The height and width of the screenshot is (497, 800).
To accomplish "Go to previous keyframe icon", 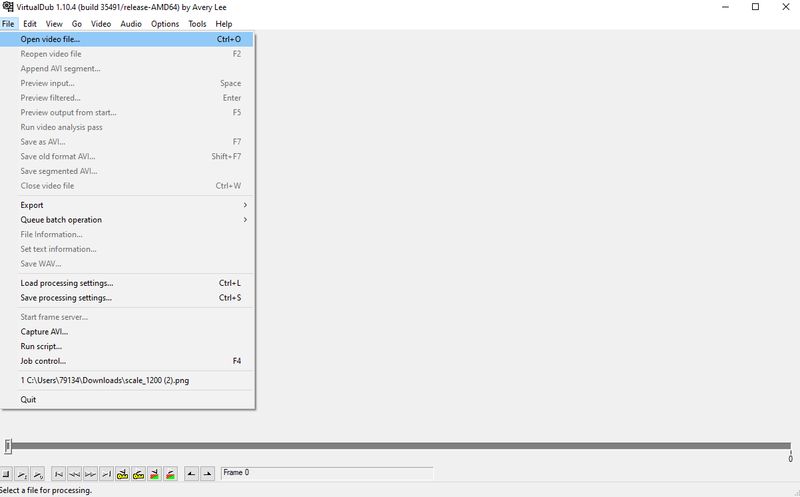I will 122,473.
